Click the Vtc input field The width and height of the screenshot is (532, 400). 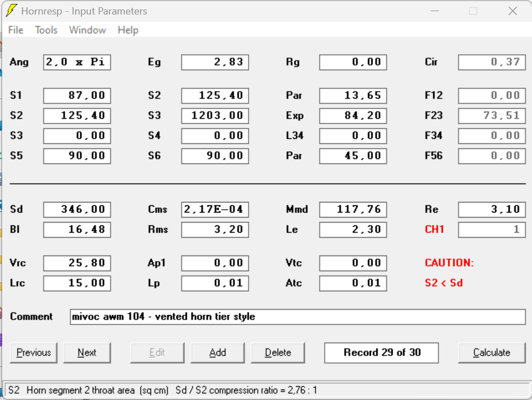[353, 263]
